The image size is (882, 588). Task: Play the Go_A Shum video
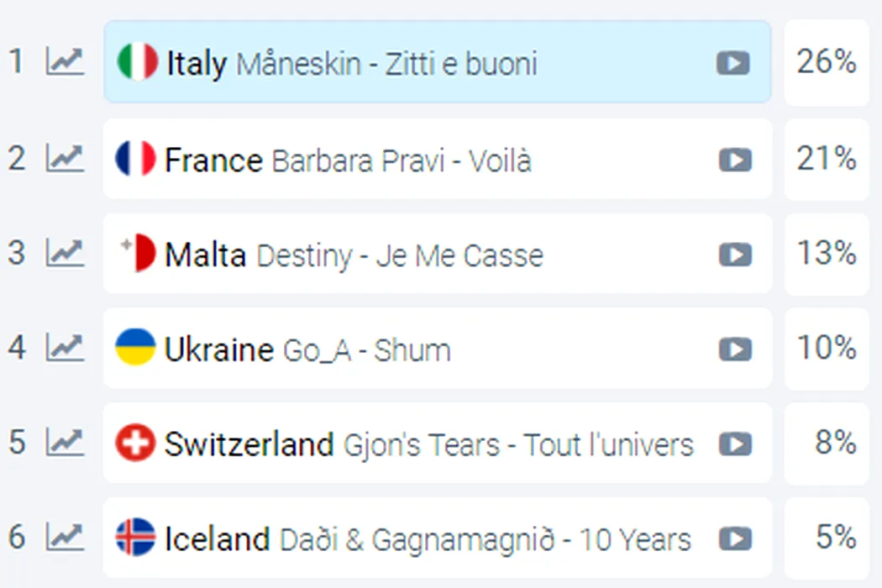pyautogui.click(x=735, y=349)
